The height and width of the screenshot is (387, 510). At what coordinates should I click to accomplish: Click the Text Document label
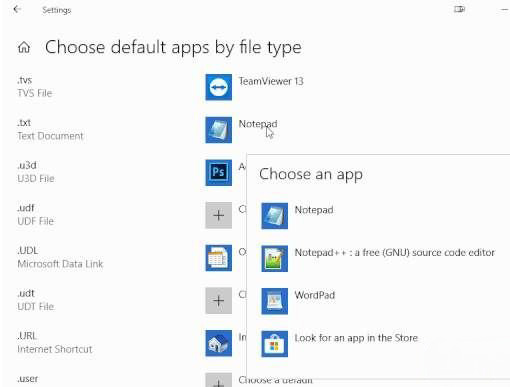click(x=50, y=136)
